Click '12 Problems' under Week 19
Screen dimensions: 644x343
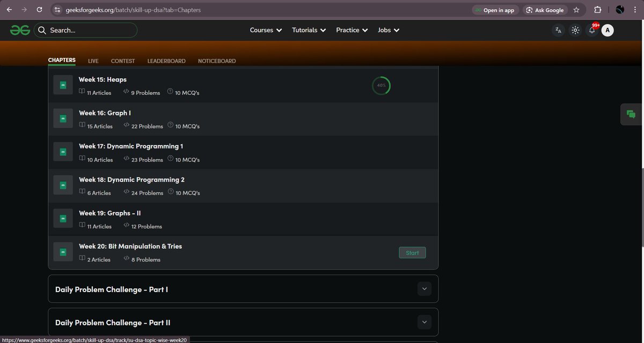click(147, 227)
